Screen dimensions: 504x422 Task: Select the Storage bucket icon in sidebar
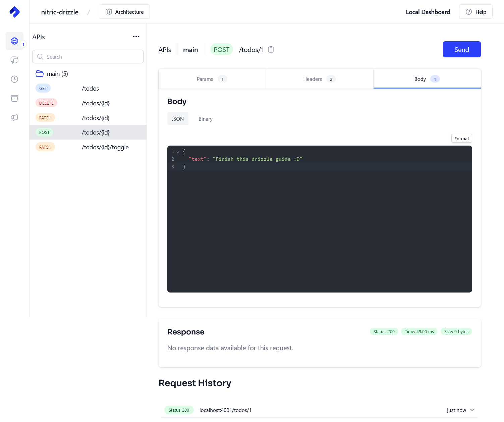tap(14, 98)
